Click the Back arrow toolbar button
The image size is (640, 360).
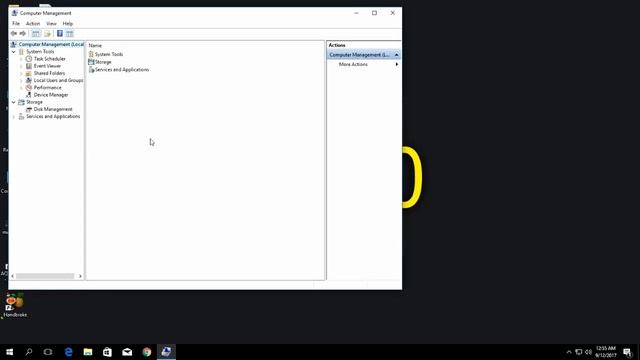[14, 33]
